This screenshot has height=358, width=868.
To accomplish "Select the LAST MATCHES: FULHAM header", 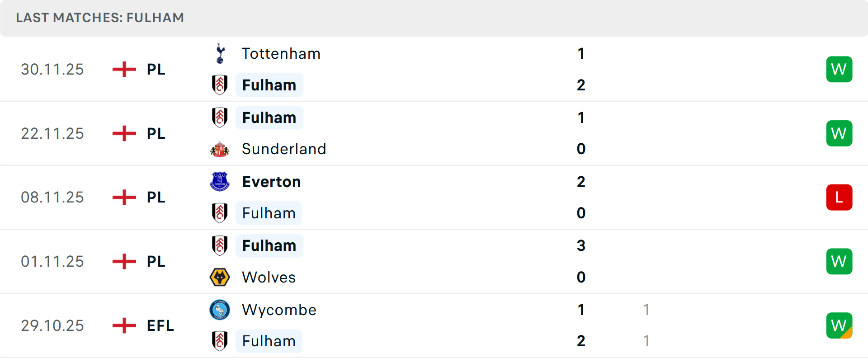I will 100,18.
